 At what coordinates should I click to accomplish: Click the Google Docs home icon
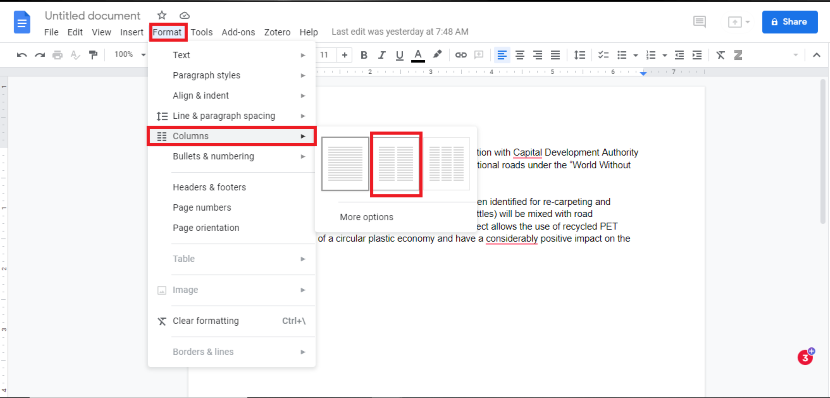click(x=22, y=22)
